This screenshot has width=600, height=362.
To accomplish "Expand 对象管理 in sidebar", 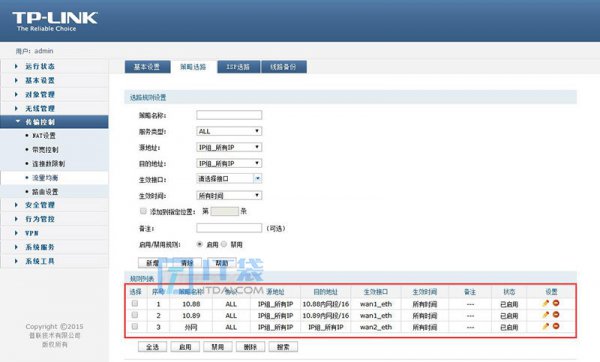I will pyautogui.click(x=40, y=95).
